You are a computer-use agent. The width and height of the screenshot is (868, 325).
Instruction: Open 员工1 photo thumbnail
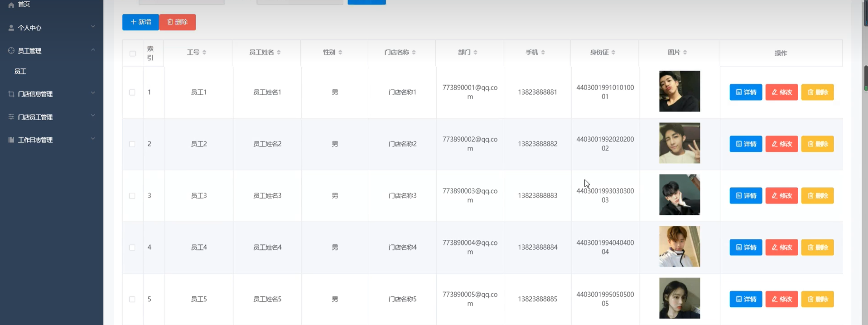click(680, 91)
